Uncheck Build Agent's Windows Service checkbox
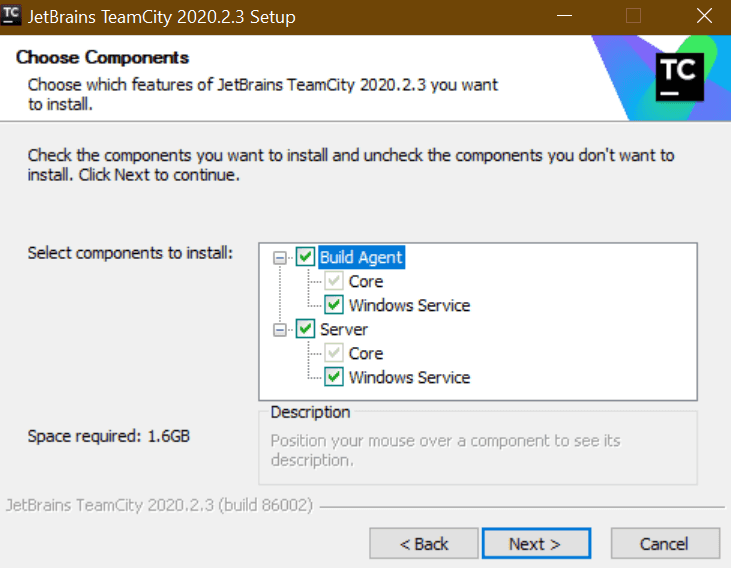The image size is (731, 568). pyautogui.click(x=335, y=305)
